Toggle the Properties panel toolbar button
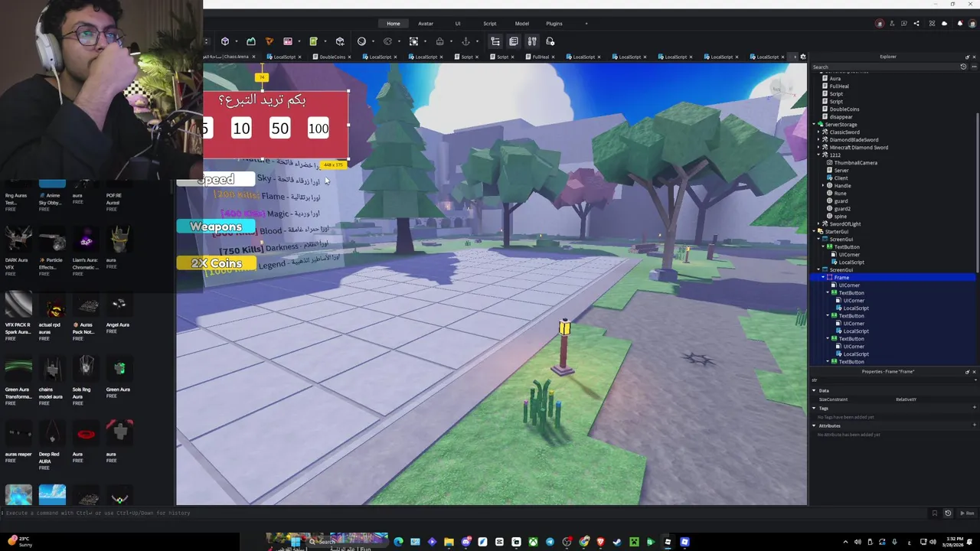 (514, 41)
